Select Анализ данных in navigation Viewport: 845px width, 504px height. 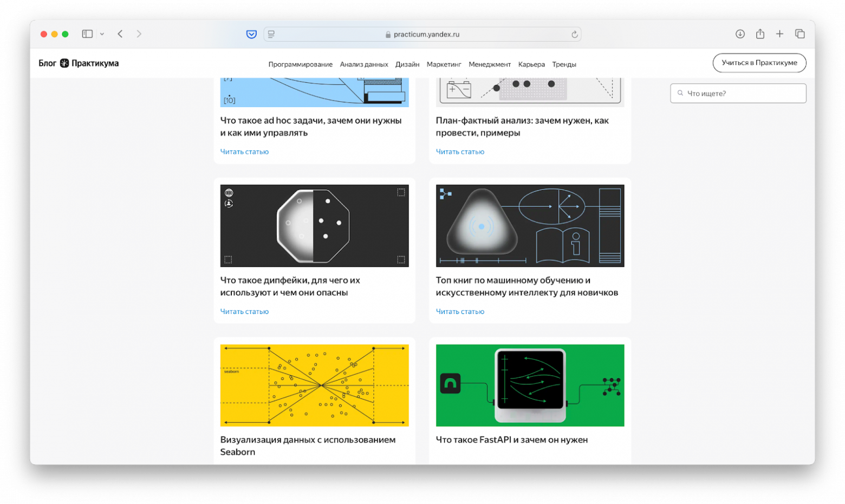[364, 64]
